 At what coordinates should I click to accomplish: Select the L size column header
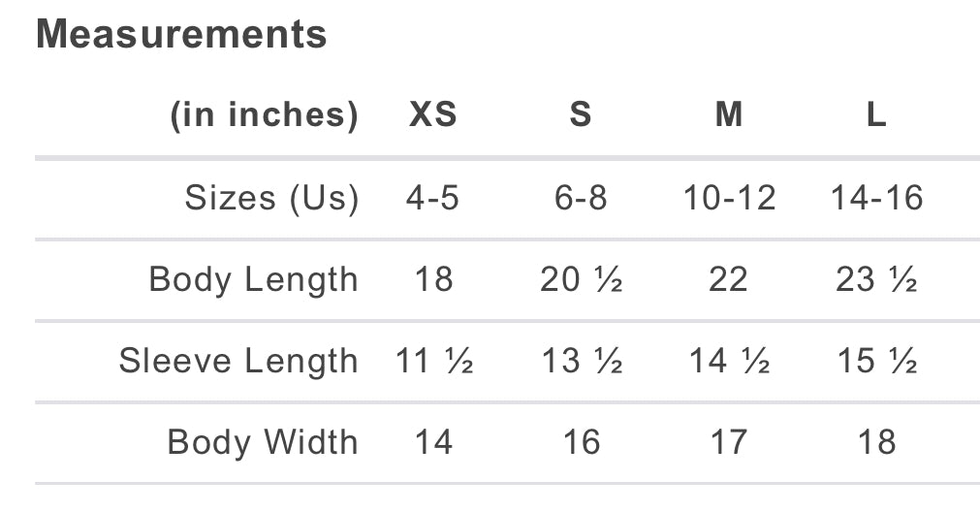pyautogui.click(x=875, y=115)
